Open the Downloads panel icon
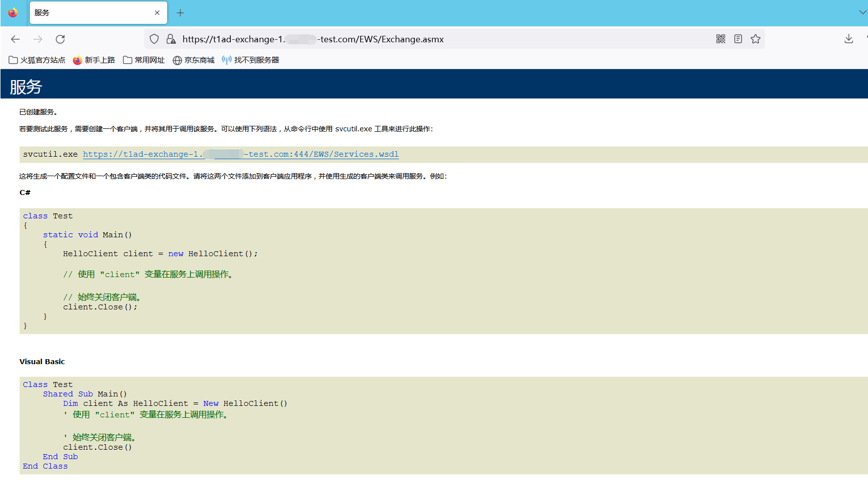868x485 pixels. tap(849, 39)
